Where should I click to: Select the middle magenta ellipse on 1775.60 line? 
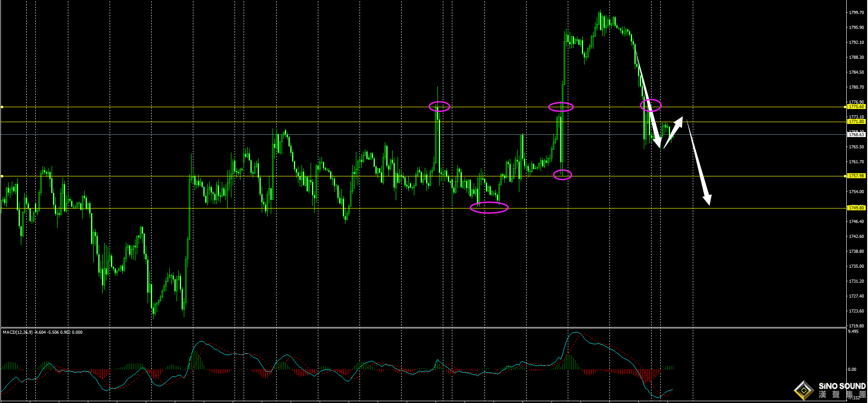point(561,107)
